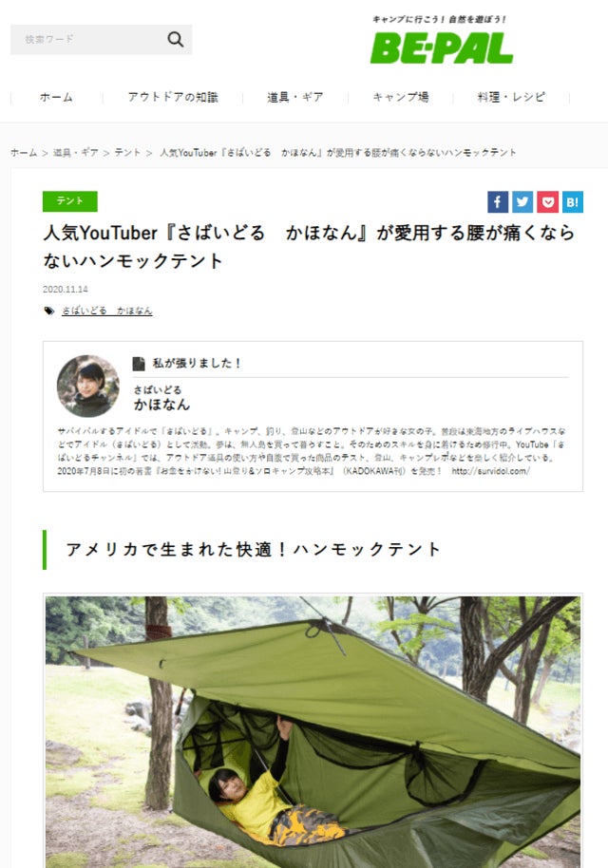This screenshot has width=608, height=868.
Task: Open the キャンプ場 menu item
Action: coord(401,98)
